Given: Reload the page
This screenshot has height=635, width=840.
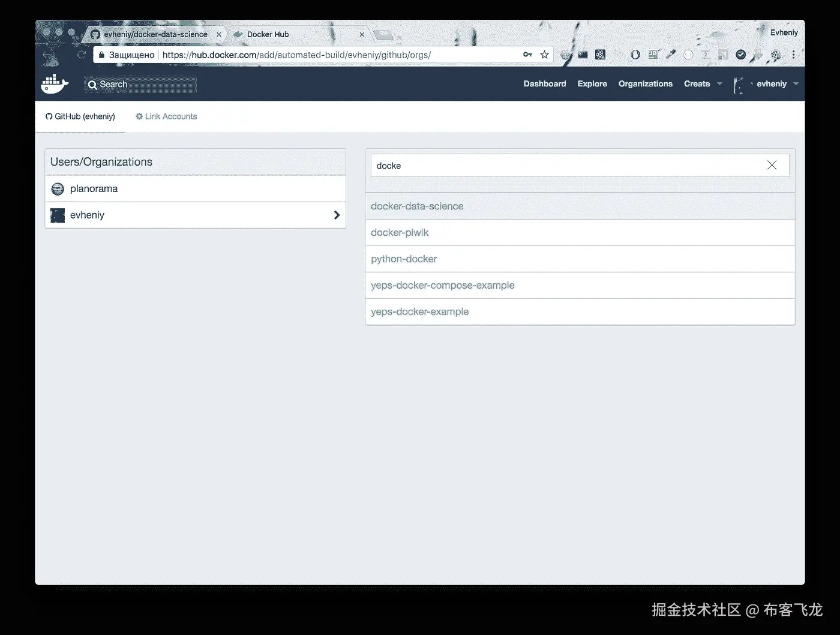Looking at the screenshot, I should click(x=82, y=55).
